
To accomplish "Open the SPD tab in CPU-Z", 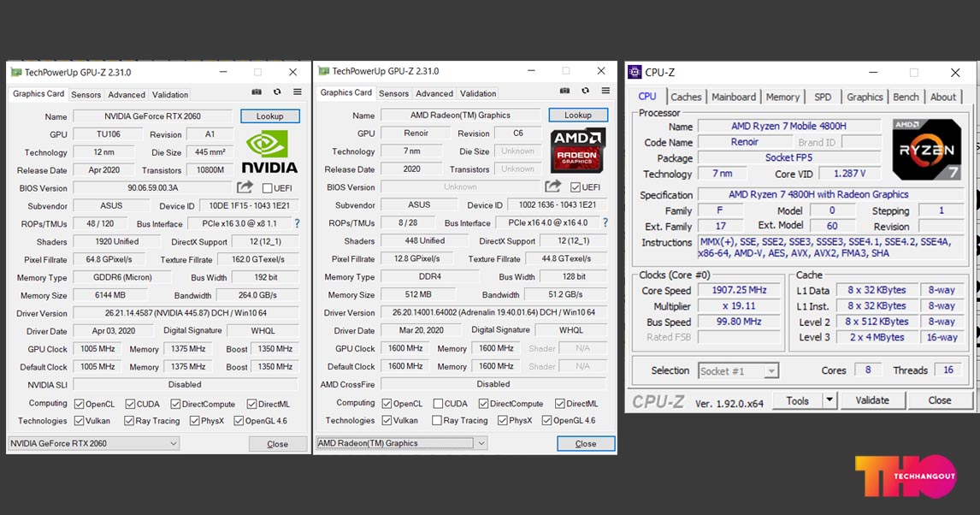I will pyautogui.click(x=823, y=97).
